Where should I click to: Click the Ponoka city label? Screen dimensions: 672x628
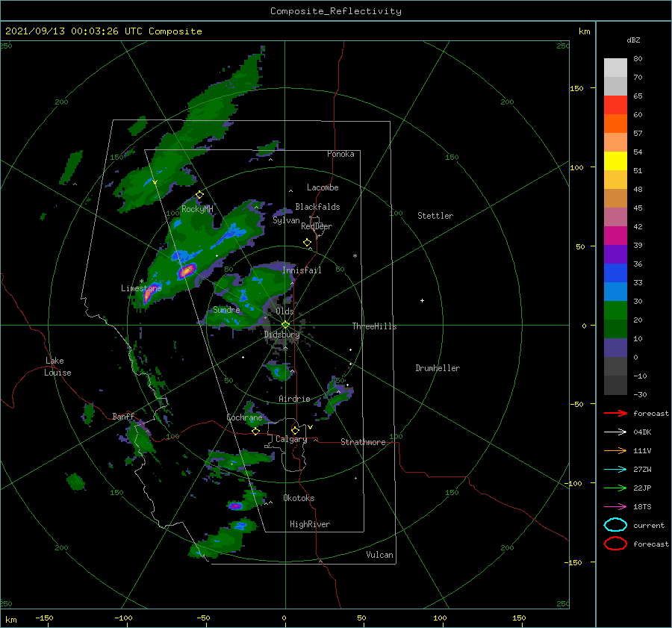(340, 154)
